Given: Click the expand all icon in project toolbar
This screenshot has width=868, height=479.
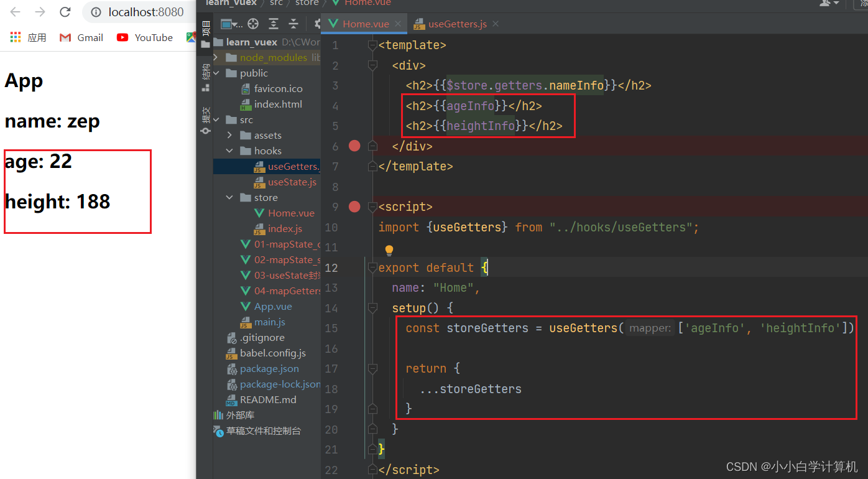Looking at the screenshot, I should click(x=274, y=24).
